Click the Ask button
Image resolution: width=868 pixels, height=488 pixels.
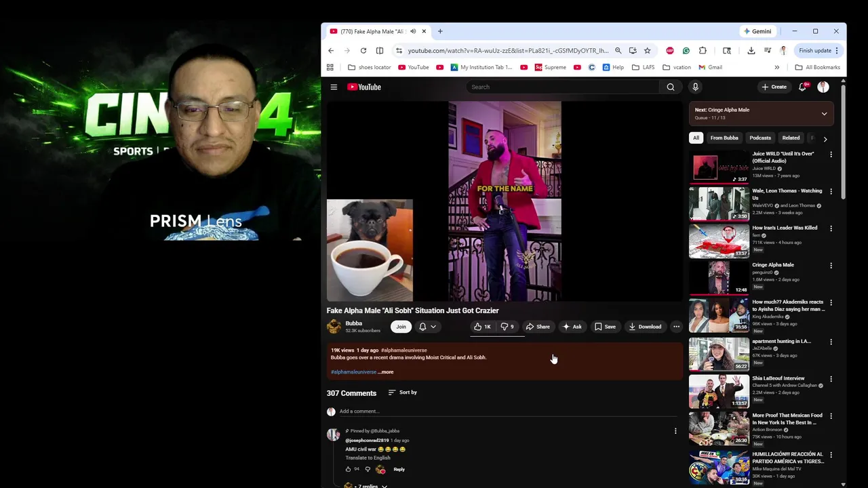(572, 327)
